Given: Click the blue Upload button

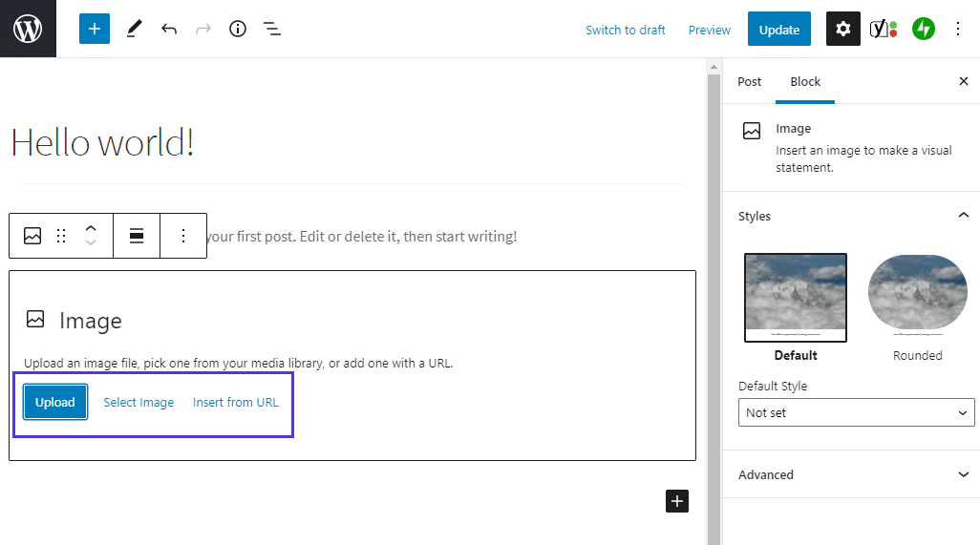Looking at the screenshot, I should 55,402.
